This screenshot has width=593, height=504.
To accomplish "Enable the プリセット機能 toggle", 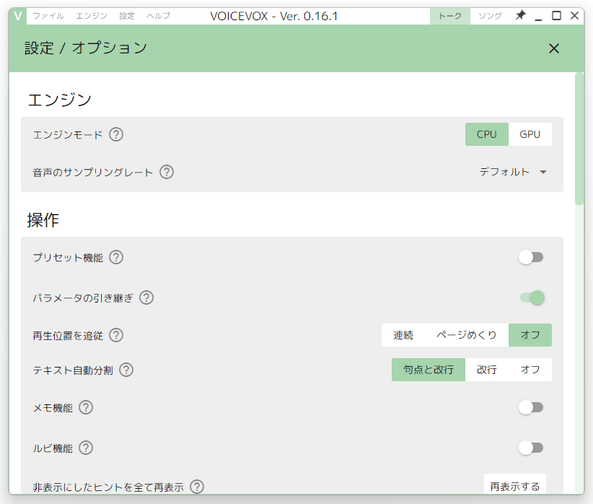I will 531,257.
